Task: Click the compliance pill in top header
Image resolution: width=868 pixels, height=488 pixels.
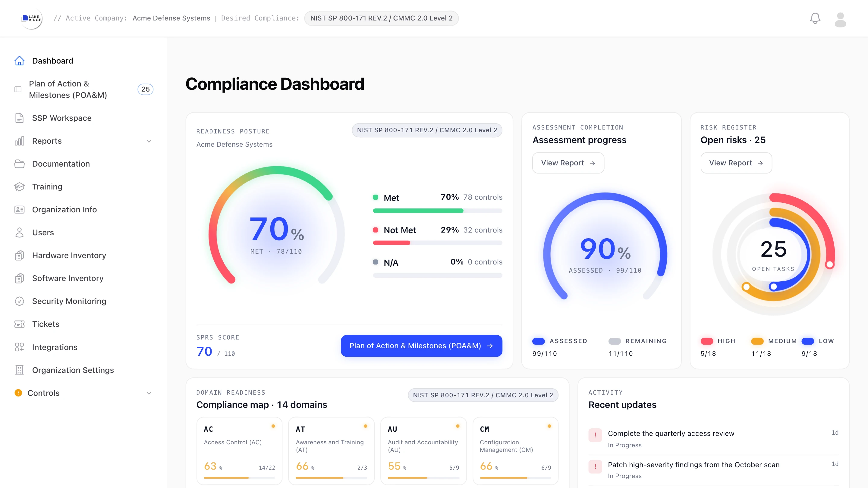Action: (x=381, y=18)
